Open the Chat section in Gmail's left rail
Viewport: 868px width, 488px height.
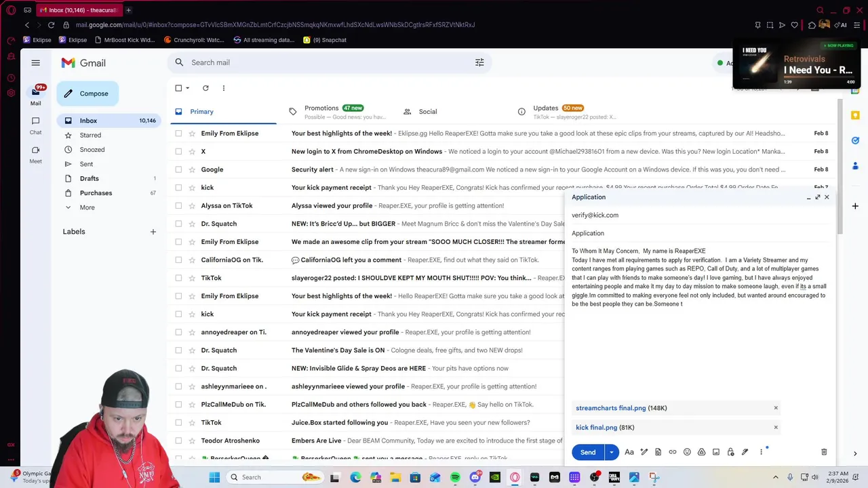35,125
